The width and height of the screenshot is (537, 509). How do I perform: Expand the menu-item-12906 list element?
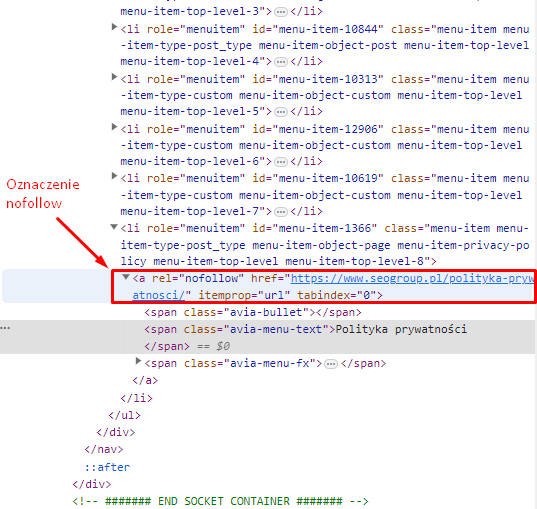[x=114, y=127]
